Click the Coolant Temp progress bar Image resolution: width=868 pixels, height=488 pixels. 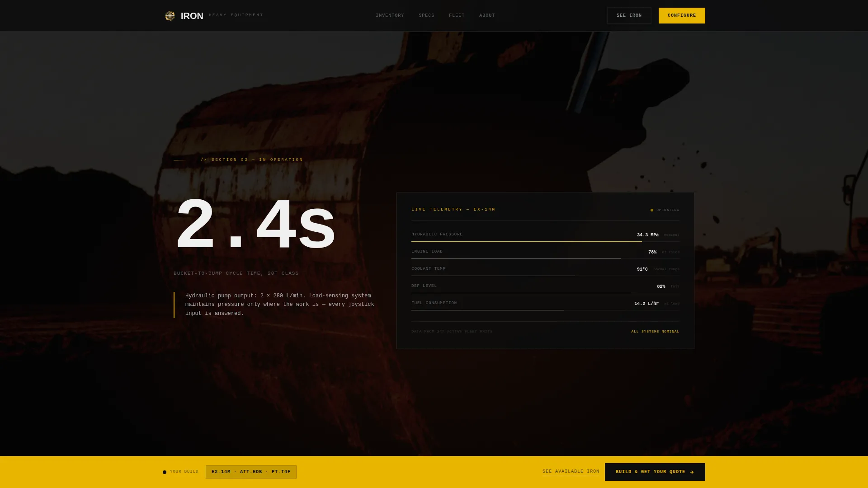(545, 276)
